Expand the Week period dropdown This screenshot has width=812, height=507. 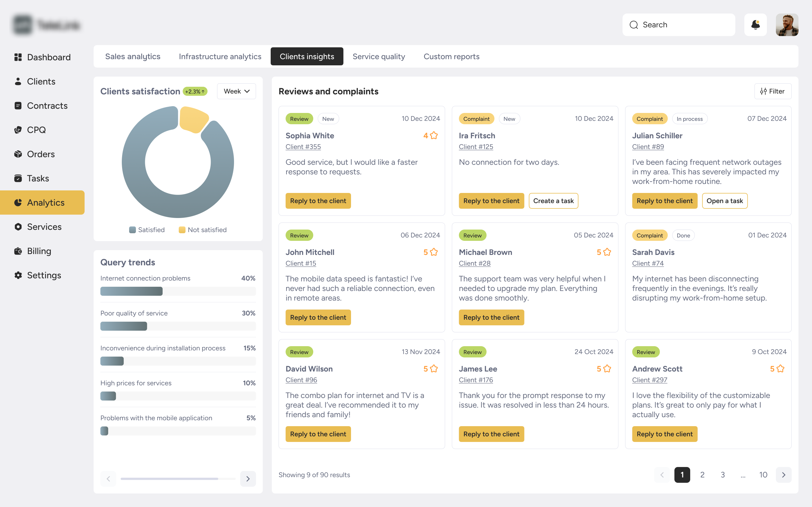coord(236,91)
